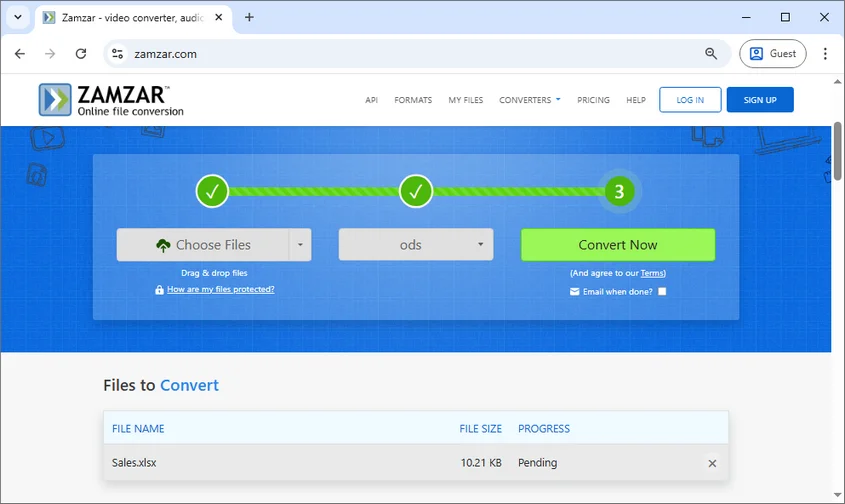Open a new browser tab
The height and width of the screenshot is (504, 845).
[x=249, y=17]
